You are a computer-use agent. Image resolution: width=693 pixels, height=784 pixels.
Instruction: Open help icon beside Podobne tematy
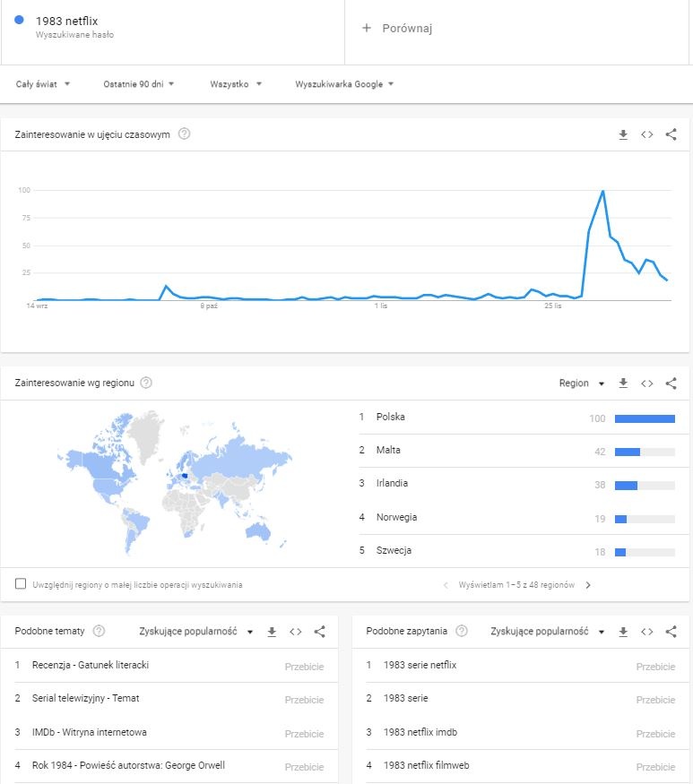[x=100, y=631]
